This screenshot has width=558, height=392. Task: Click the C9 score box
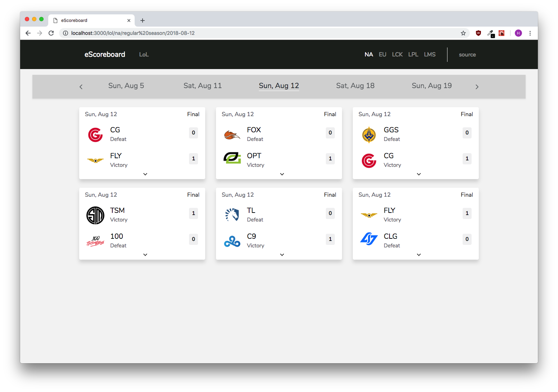coord(330,239)
